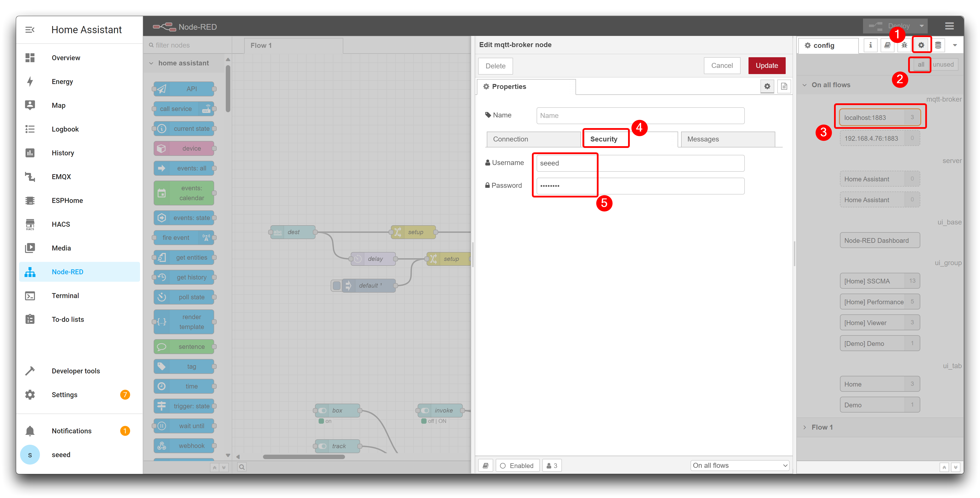Select the localhost:1883 broker config node
This screenshot has height=498, width=980.
[880, 117]
